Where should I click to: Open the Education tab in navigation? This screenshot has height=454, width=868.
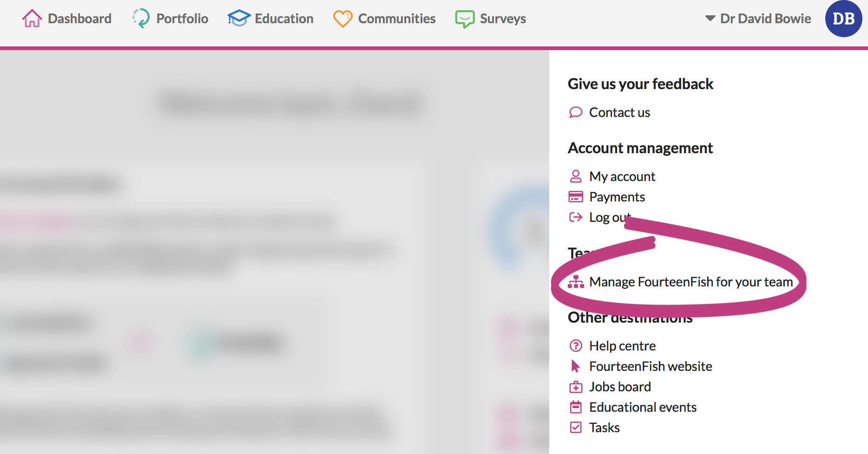point(284,19)
